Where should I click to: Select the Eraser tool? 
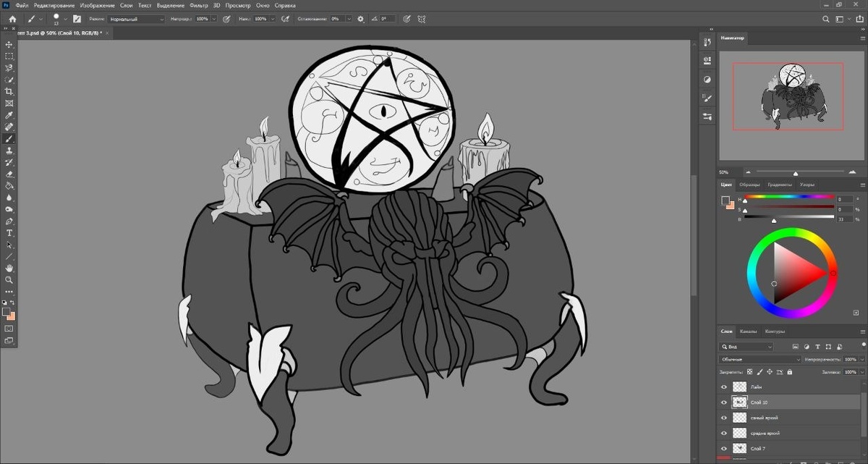9,174
